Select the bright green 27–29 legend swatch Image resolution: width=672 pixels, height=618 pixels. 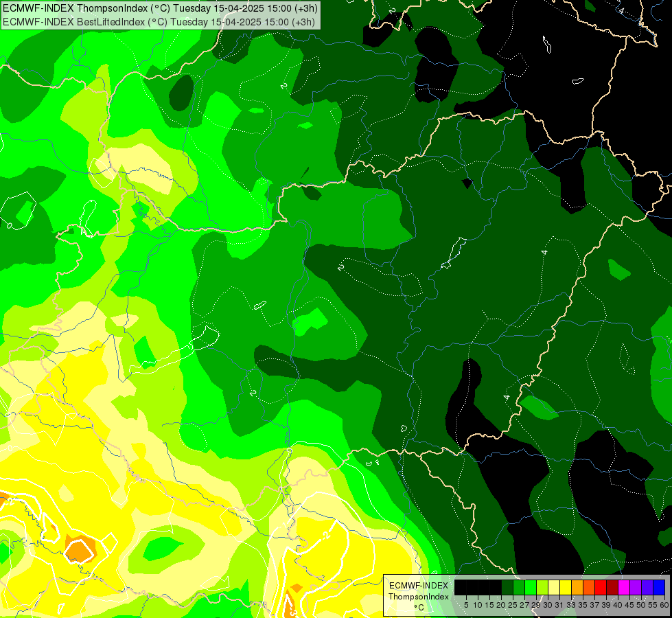(x=531, y=587)
